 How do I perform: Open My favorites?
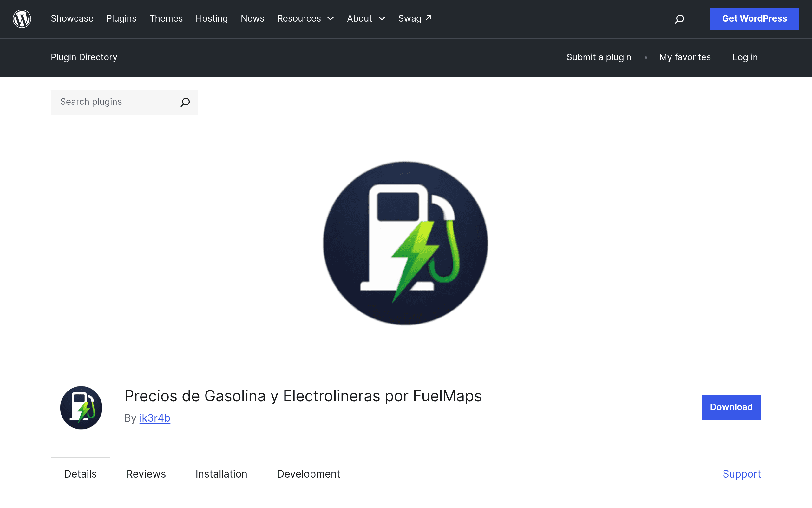click(685, 57)
